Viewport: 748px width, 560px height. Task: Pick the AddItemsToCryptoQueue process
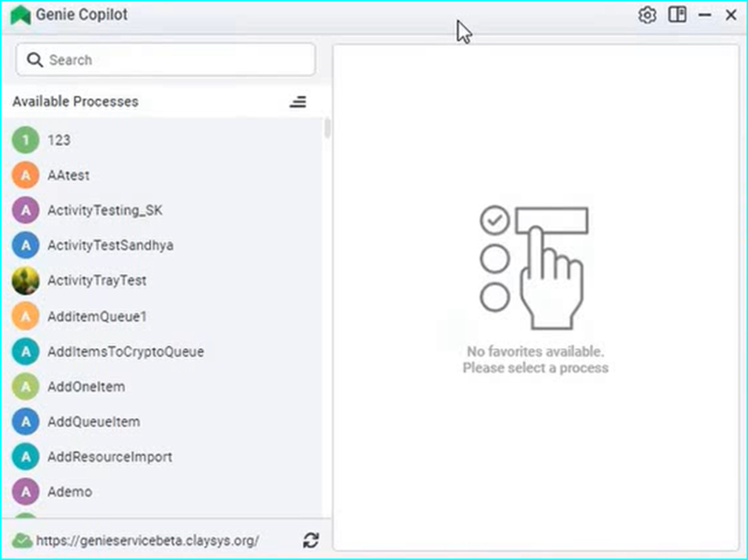(x=162, y=352)
